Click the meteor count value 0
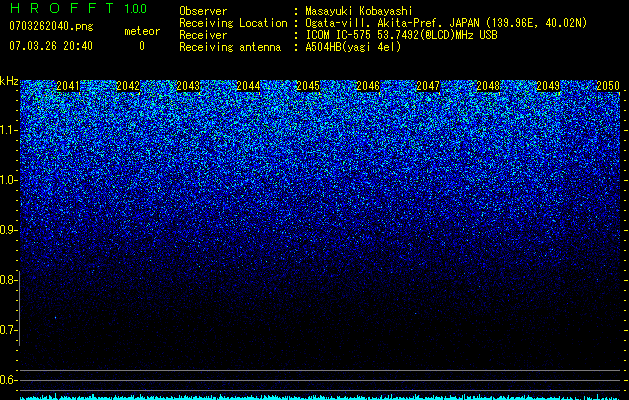The image size is (629, 400). pos(142,46)
